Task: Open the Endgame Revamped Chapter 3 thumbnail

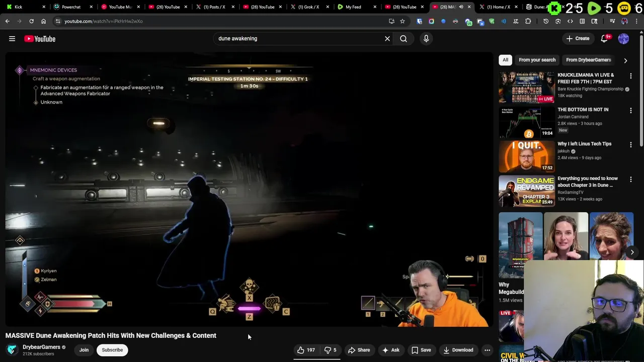Action: 526,191
